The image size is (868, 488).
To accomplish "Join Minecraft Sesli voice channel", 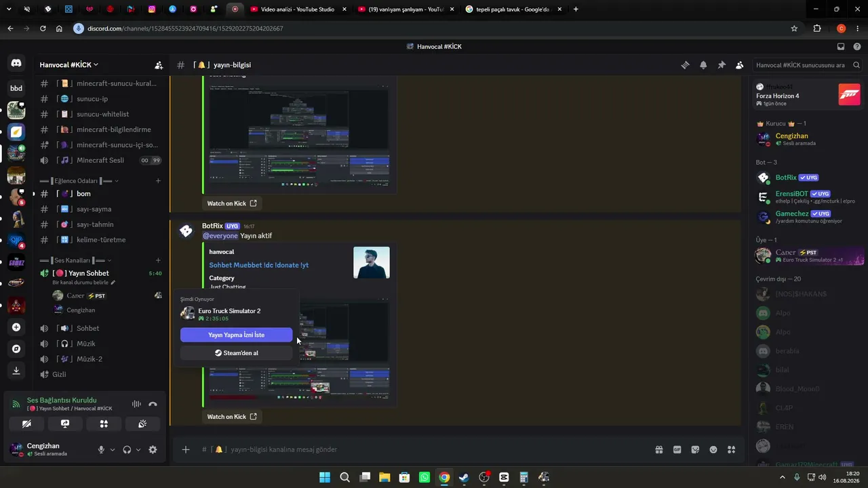I will coord(102,161).
